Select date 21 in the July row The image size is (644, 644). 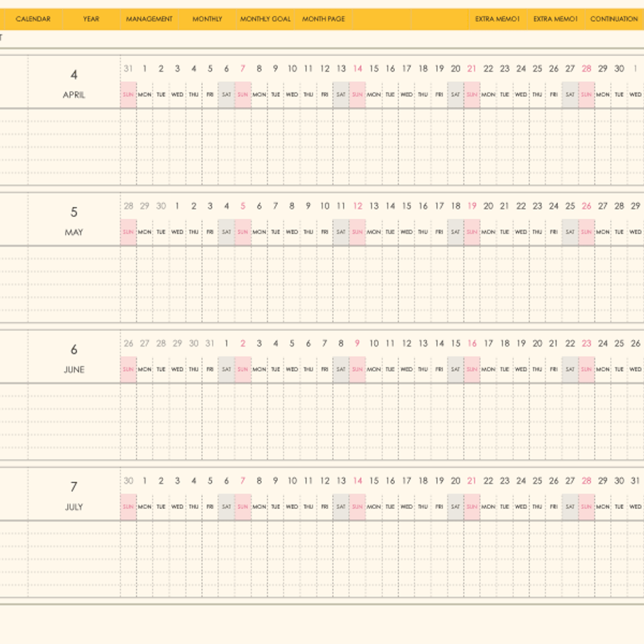tap(472, 480)
